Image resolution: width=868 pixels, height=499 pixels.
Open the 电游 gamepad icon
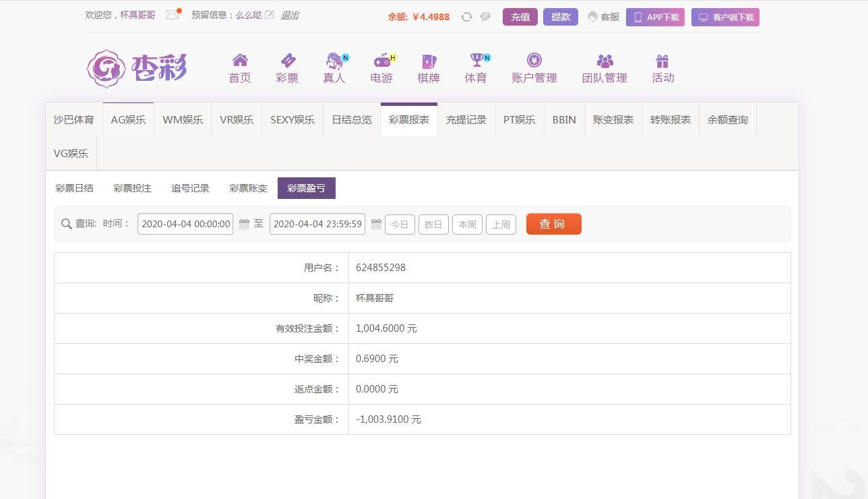coord(382,60)
